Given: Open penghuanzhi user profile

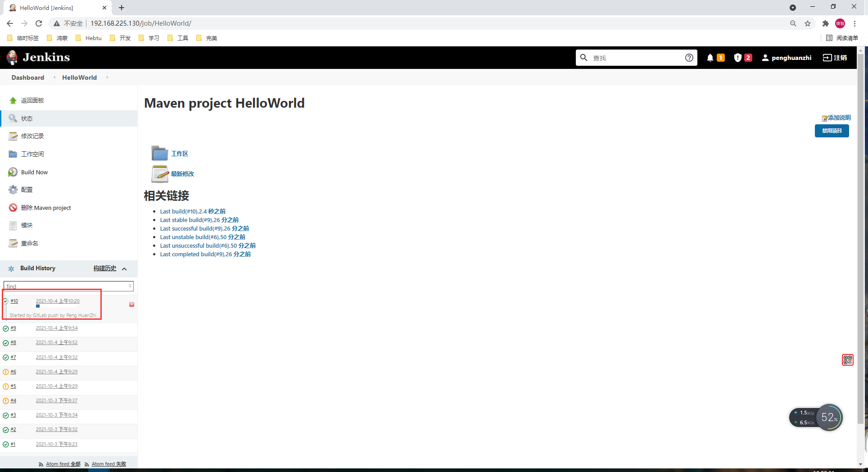Looking at the screenshot, I should [x=787, y=58].
